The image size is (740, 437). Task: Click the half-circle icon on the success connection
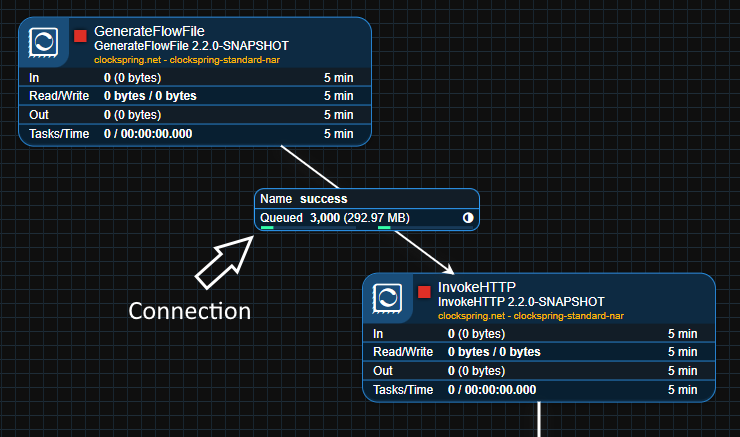point(467,218)
